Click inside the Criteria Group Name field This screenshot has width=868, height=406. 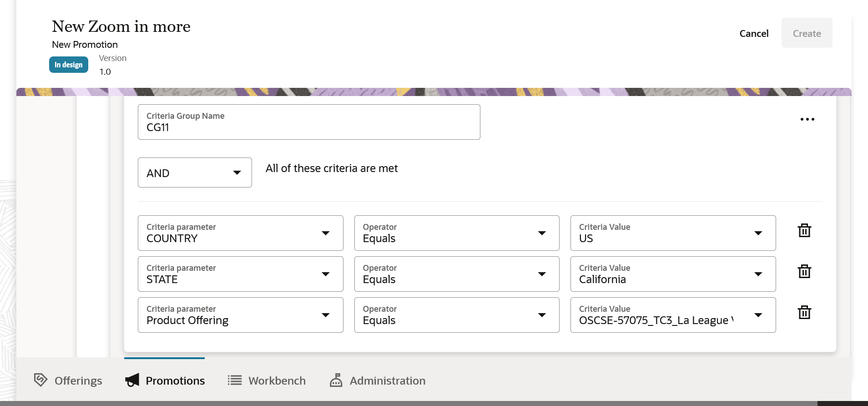pyautogui.click(x=309, y=127)
